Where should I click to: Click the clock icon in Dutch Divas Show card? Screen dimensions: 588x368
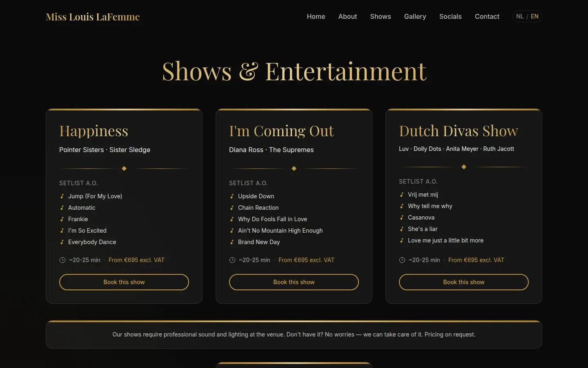pyautogui.click(x=402, y=260)
